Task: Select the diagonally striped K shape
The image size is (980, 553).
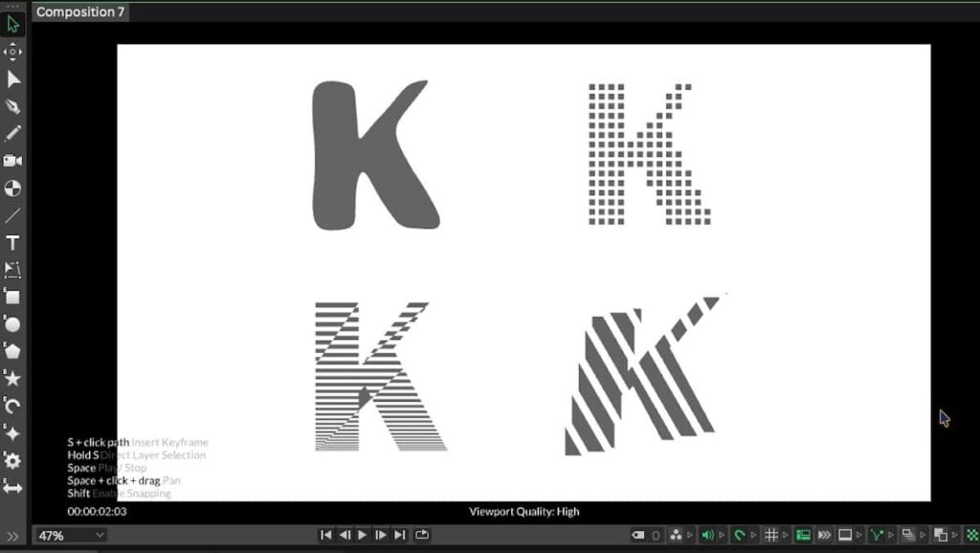Action: point(644,375)
